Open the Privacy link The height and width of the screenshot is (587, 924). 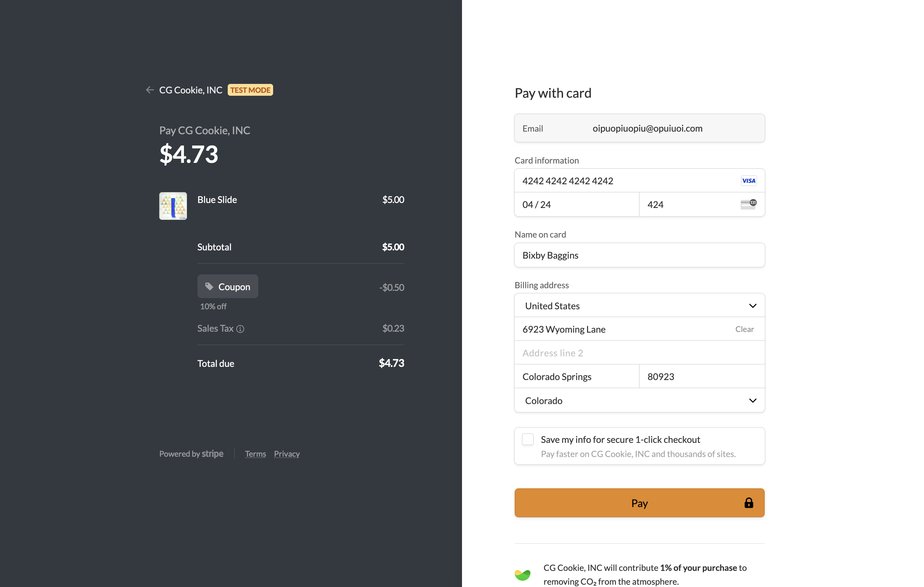tap(287, 454)
